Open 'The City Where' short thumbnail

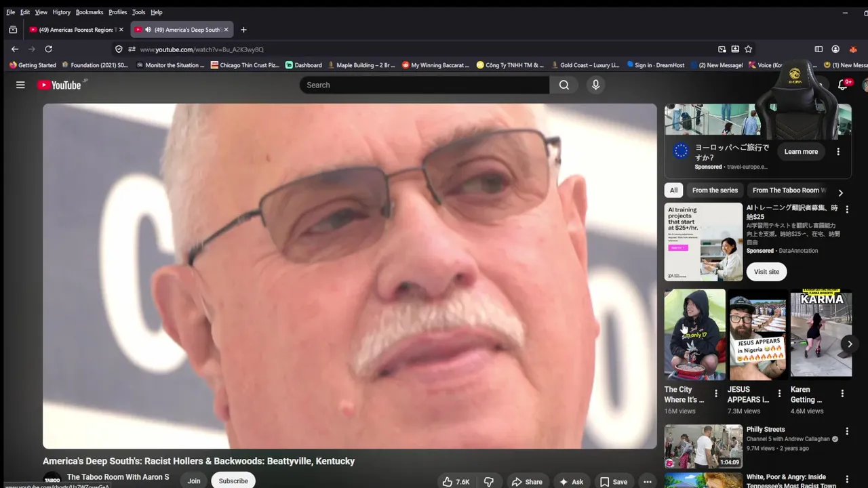695,334
